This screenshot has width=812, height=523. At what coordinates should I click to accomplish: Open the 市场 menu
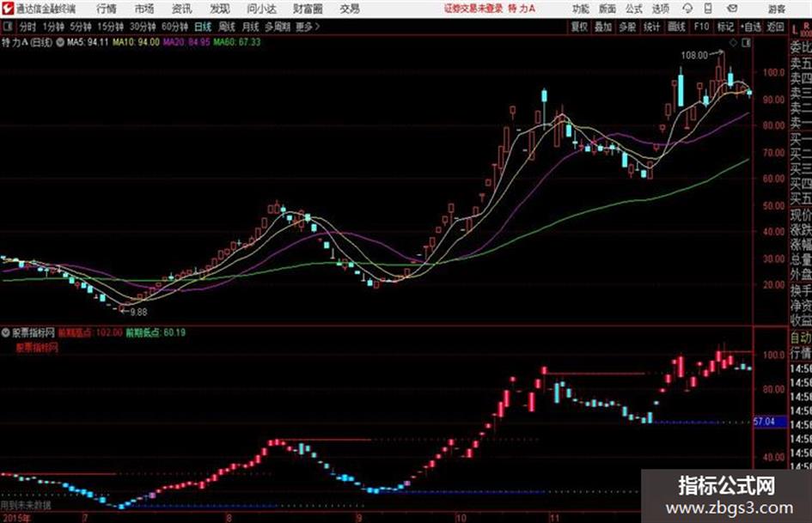coord(144,9)
